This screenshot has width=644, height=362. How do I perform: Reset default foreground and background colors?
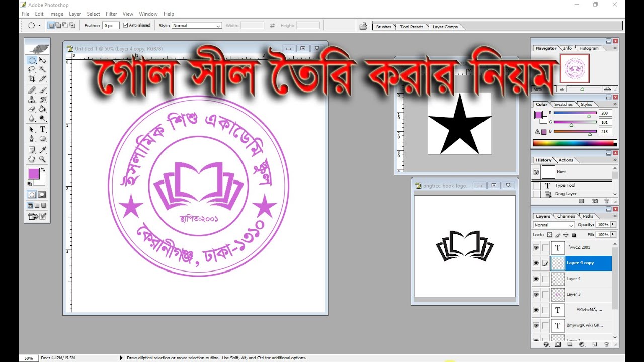29,184
